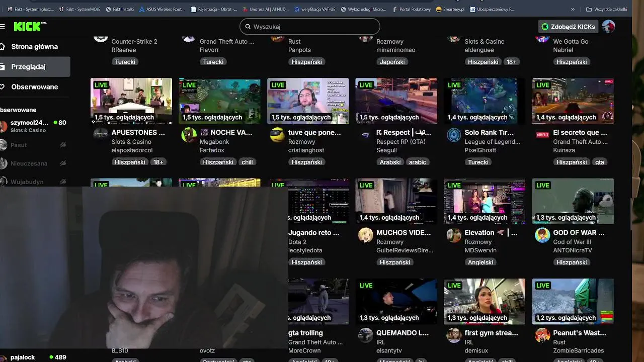This screenshot has height=362, width=644.
Task: Click ZombieBarricades channel avatar
Action: [x=542, y=335]
